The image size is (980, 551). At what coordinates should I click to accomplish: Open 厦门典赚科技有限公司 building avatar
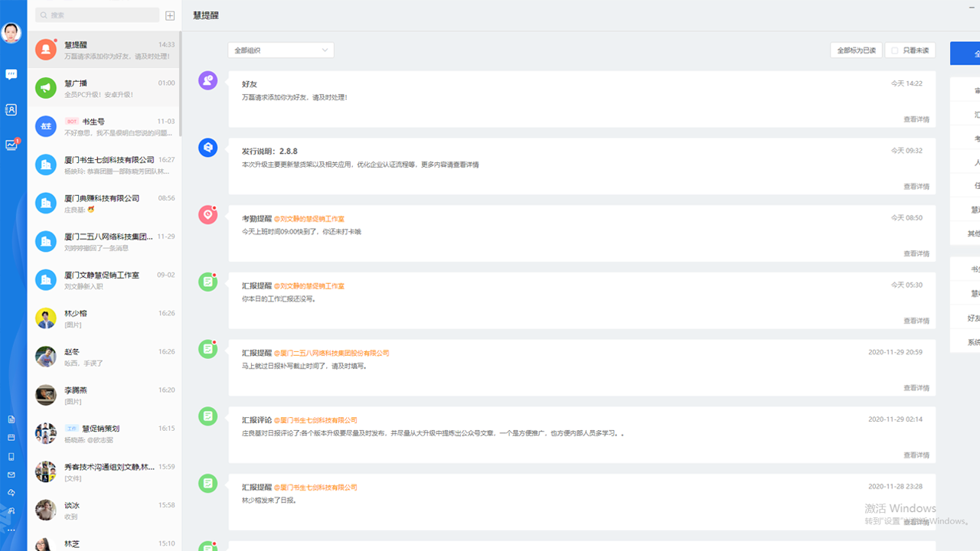click(46, 203)
